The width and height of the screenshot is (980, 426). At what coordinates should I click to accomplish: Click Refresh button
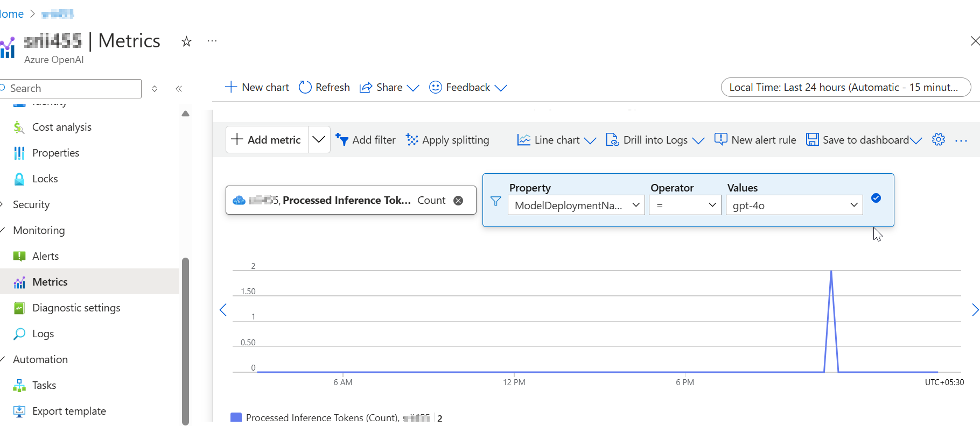pyautogui.click(x=324, y=87)
